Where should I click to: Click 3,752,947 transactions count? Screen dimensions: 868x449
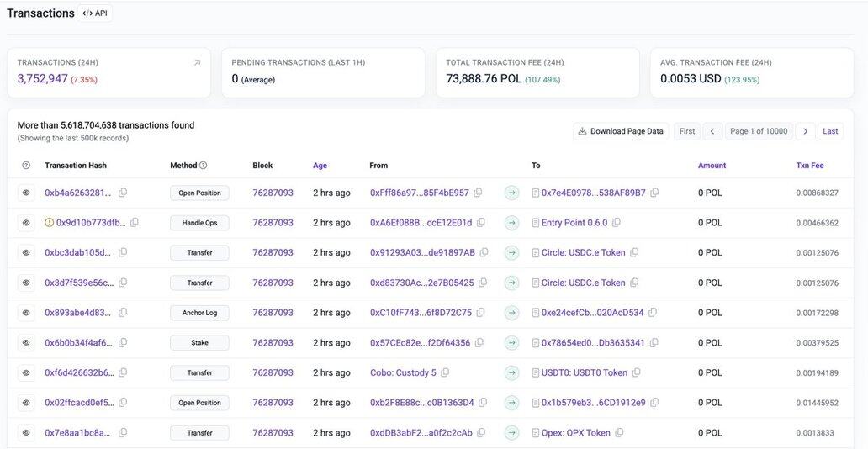43,78
